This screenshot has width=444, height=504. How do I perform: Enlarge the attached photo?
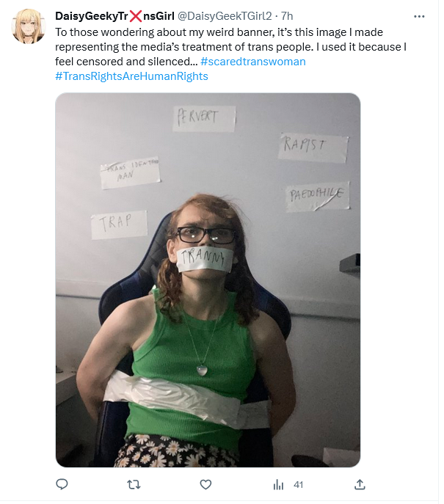click(x=208, y=280)
